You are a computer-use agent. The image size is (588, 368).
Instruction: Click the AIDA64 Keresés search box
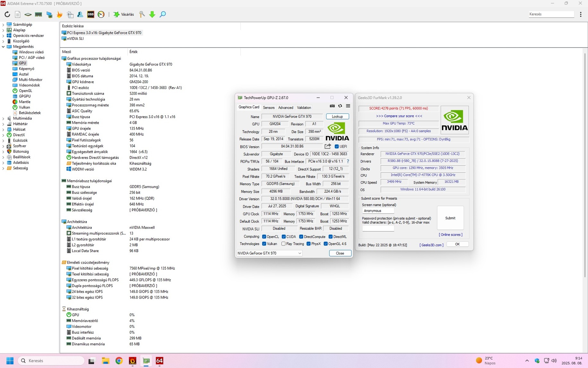click(x=551, y=14)
